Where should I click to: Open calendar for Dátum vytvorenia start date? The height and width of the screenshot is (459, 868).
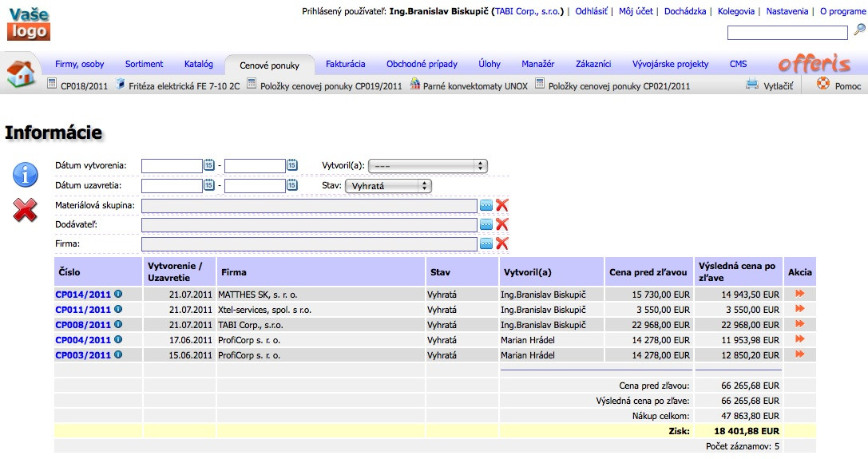pos(208,165)
